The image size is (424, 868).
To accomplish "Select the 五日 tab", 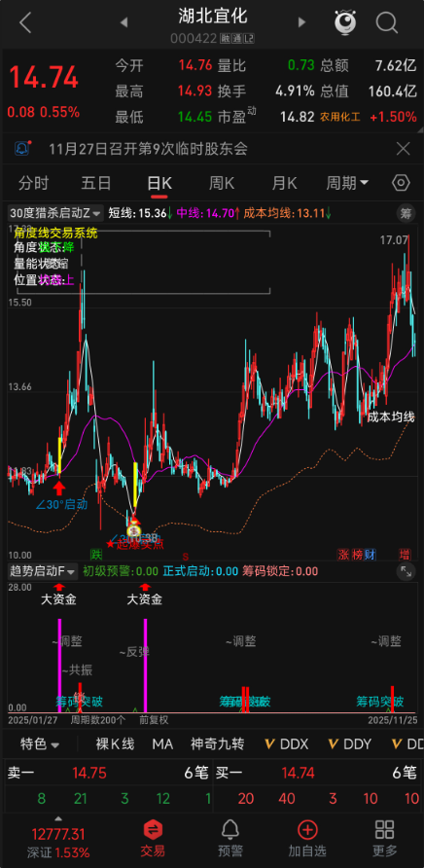I will [x=96, y=183].
